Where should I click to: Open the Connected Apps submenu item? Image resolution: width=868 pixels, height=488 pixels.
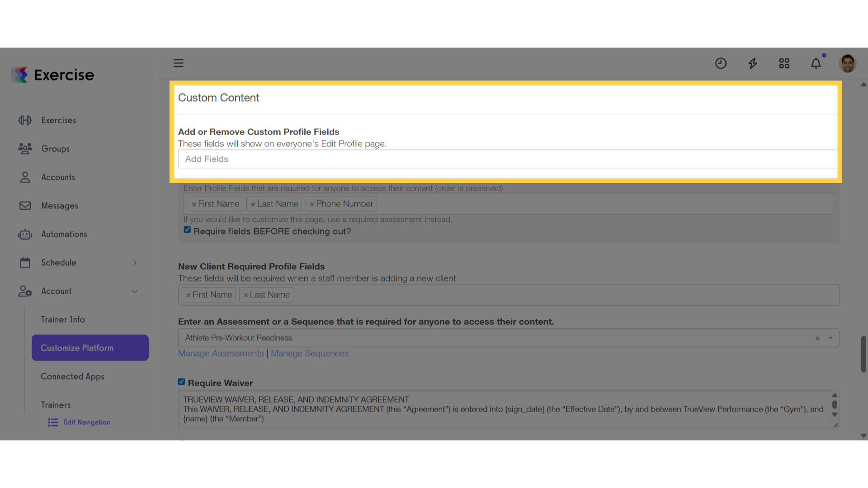[x=72, y=376]
